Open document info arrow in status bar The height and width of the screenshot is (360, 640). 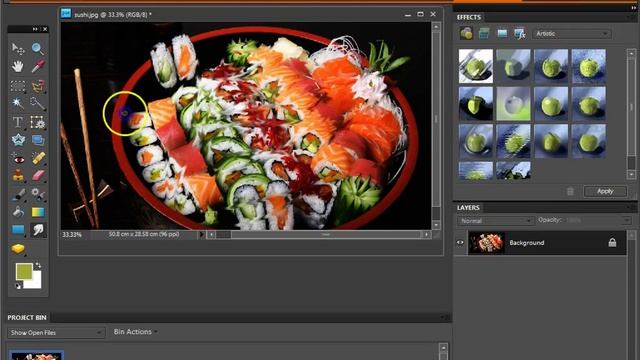201,235
